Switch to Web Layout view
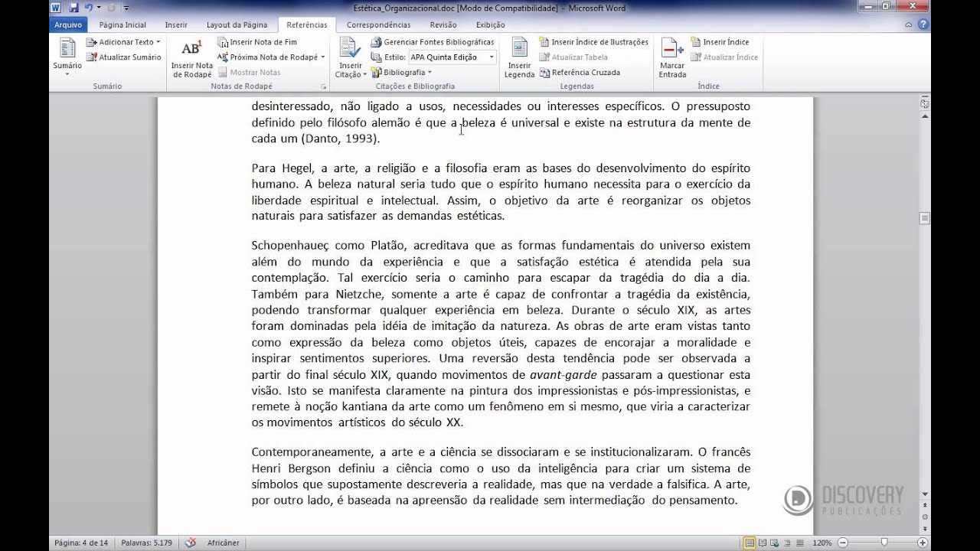 pyautogui.click(x=776, y=543)
